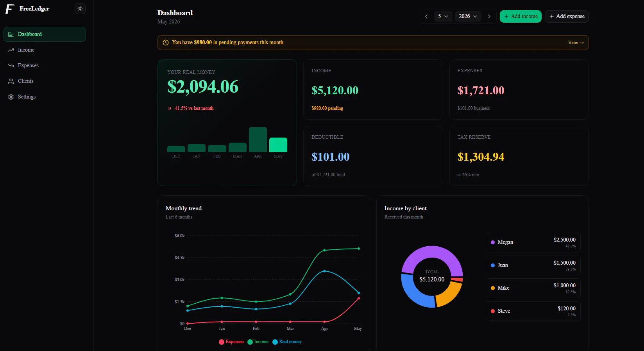The image size is (644, 351).
Task: Go to the Income page in sidebar
Action: tap(45, 50)
